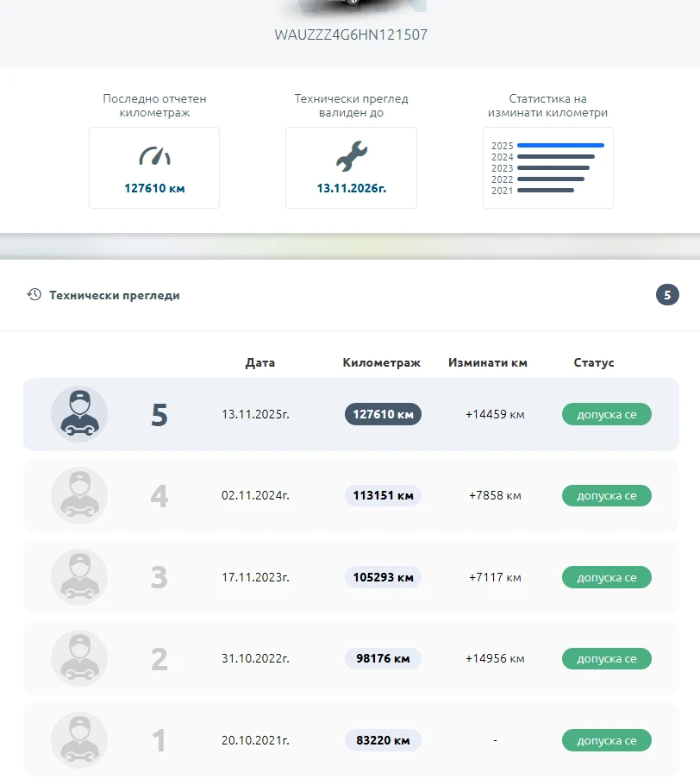Click the mechanic avatar for inspection 4
Image resolution: width=700 pixels, height=779 pixels.
point(79,496)
